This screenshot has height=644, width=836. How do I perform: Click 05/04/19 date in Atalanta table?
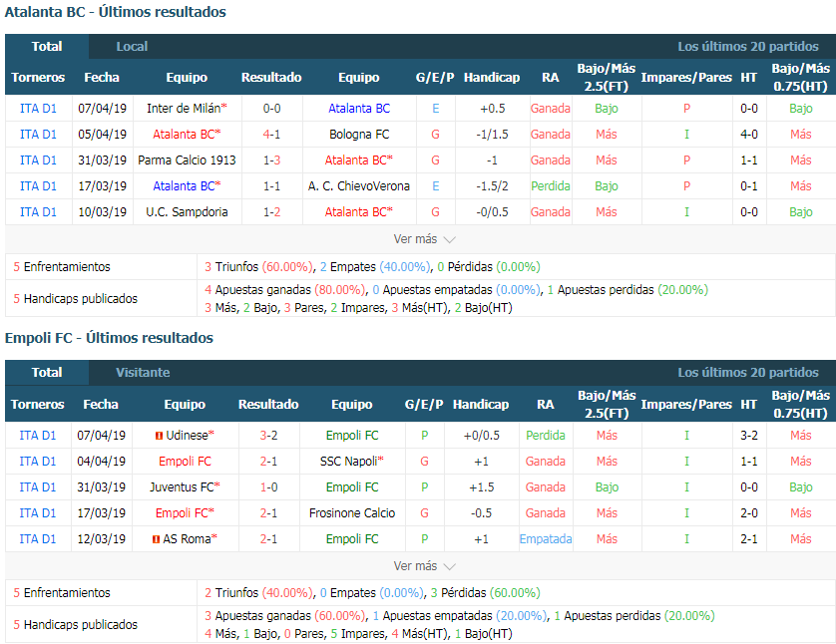103,135
